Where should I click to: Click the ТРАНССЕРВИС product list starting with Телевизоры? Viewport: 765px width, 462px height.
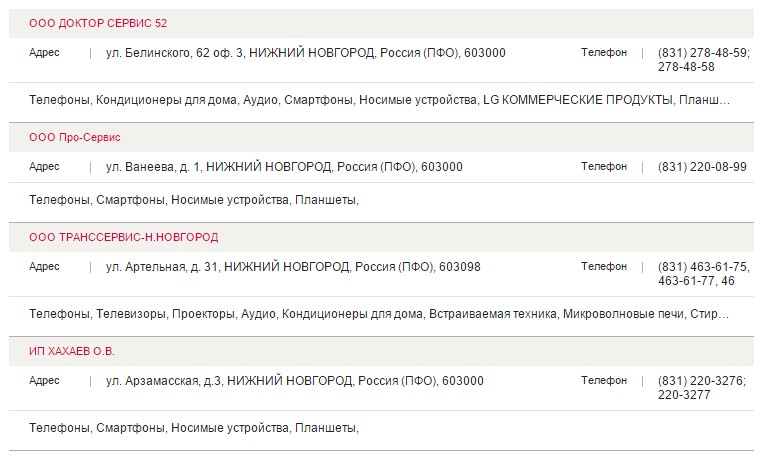pyautogui.click(x=380, y=314)
